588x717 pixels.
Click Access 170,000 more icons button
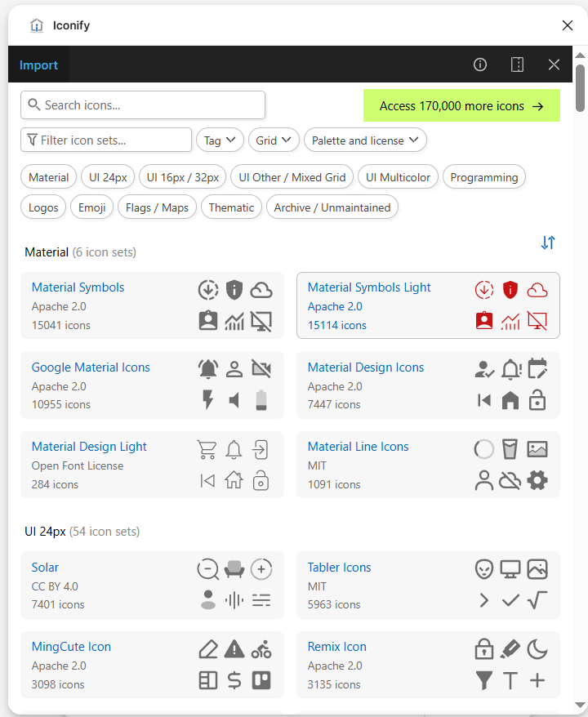pyautogui.click(x=461, y=105)
